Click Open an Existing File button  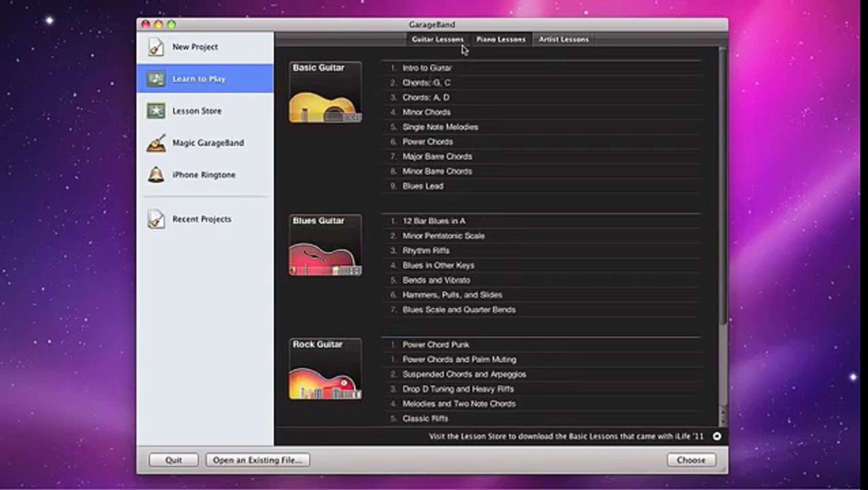coord(258,460)
